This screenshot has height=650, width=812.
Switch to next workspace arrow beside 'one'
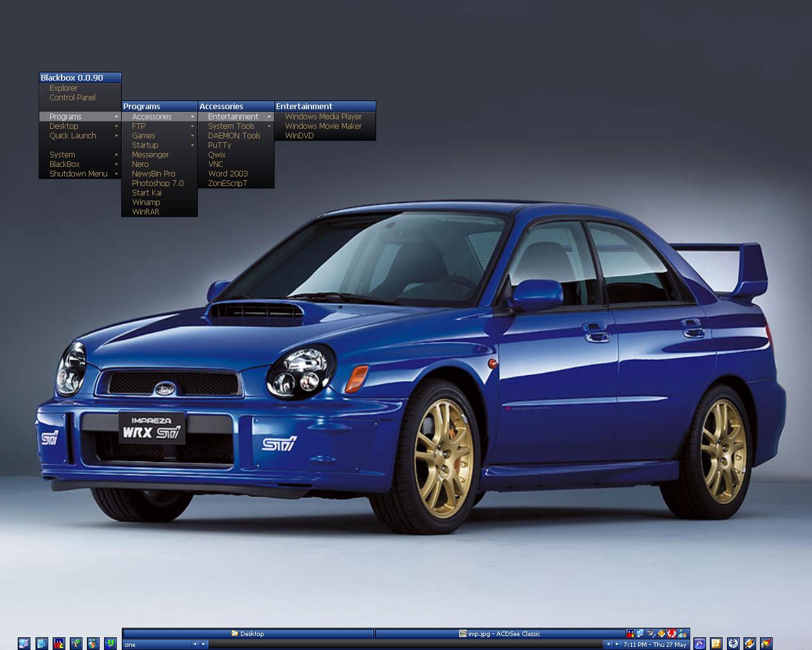point(204,644)
